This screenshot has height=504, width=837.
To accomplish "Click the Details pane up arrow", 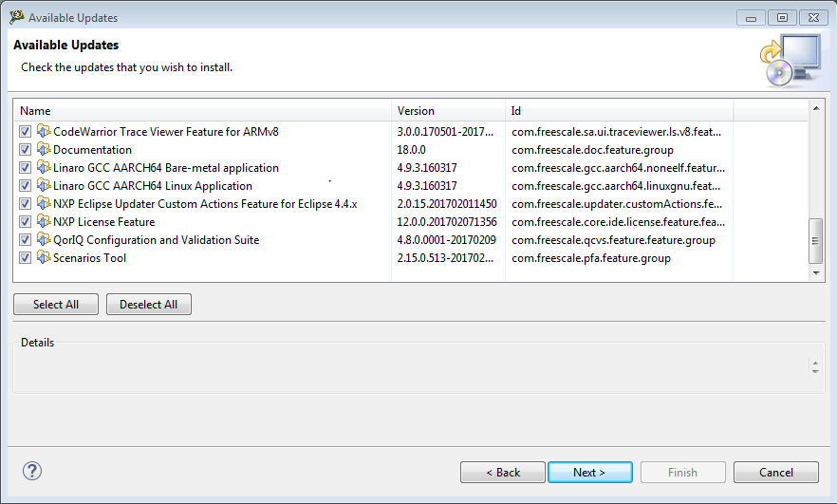I will 815,363.
